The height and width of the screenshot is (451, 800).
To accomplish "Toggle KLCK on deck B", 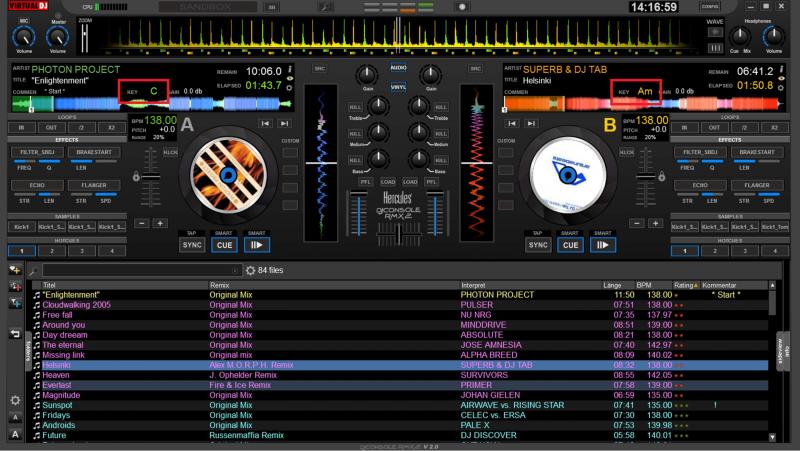I will point(627,152).
